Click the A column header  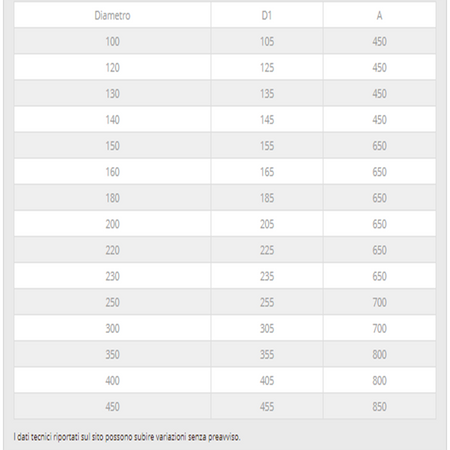tap(379, 15)
